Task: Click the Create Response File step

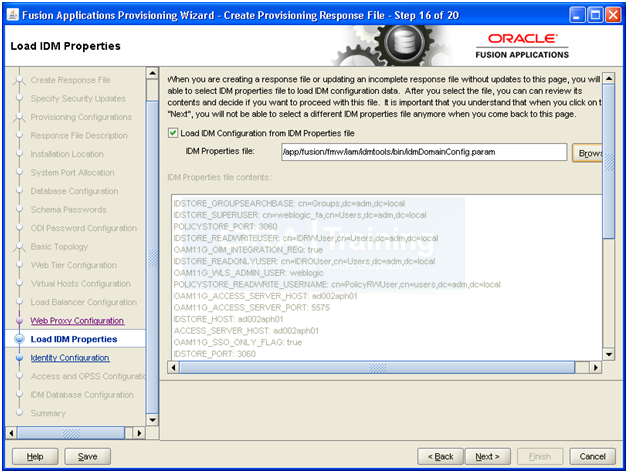Action: (x=70, y=80)
